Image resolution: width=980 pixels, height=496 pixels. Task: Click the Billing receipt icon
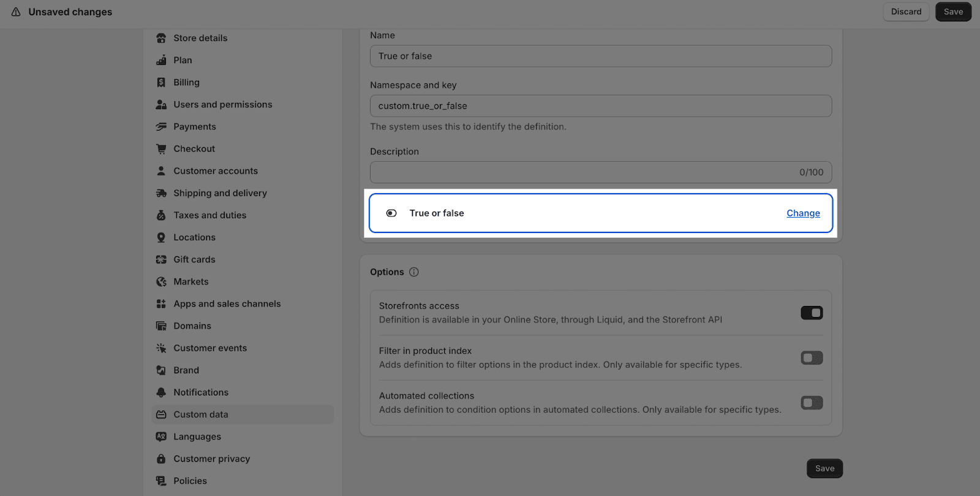click(x=161, y=82)
